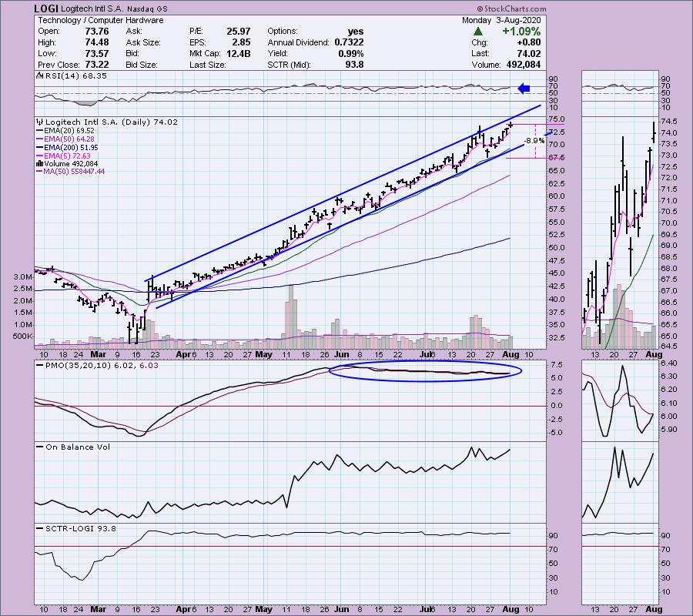Click the Annual Dividend value 0.7322

pyautogui.click(x=349, y=42)
